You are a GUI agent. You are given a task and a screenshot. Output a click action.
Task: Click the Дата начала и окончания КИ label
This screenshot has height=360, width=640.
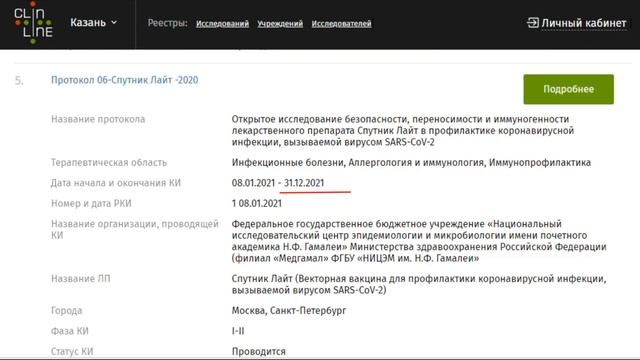pos(116,183)
